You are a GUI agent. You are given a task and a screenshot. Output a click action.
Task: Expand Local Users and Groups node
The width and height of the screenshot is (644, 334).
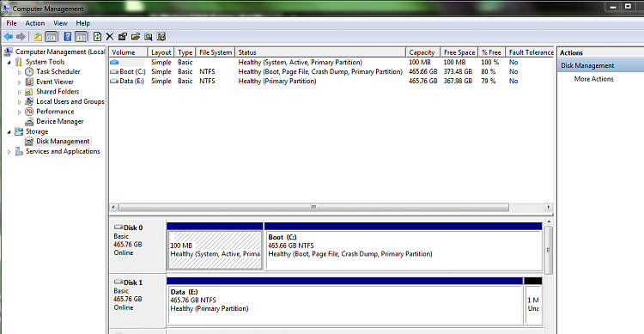click(x=19, y=102)
